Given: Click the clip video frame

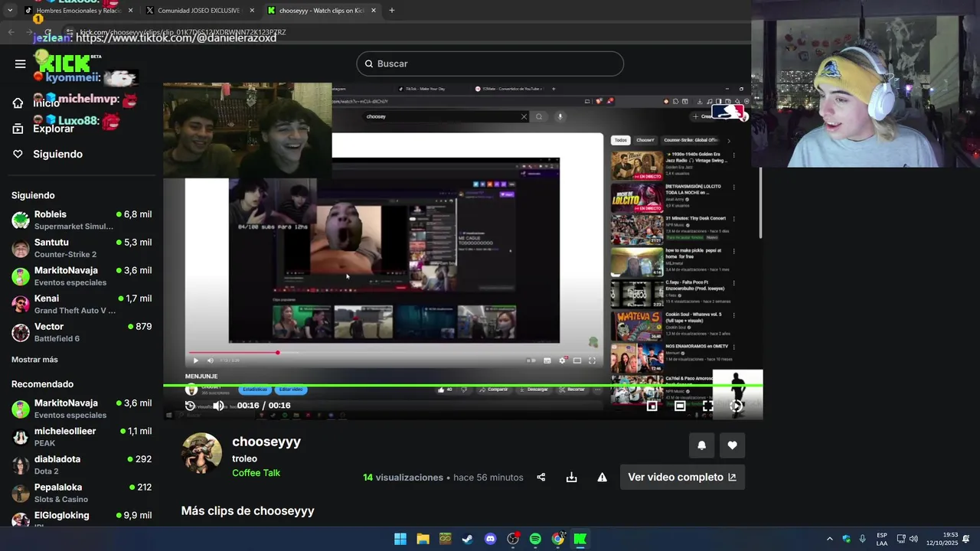Looking at the screenshot, I should 462,251.
